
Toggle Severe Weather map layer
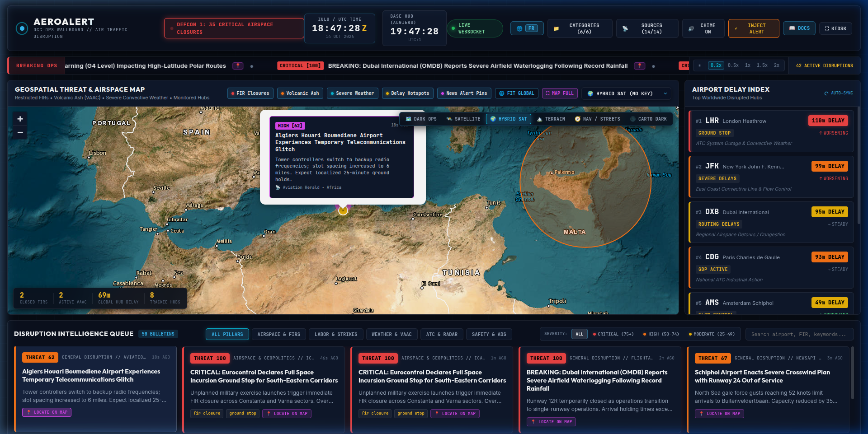pyautogui.click(x=353, y=93)
